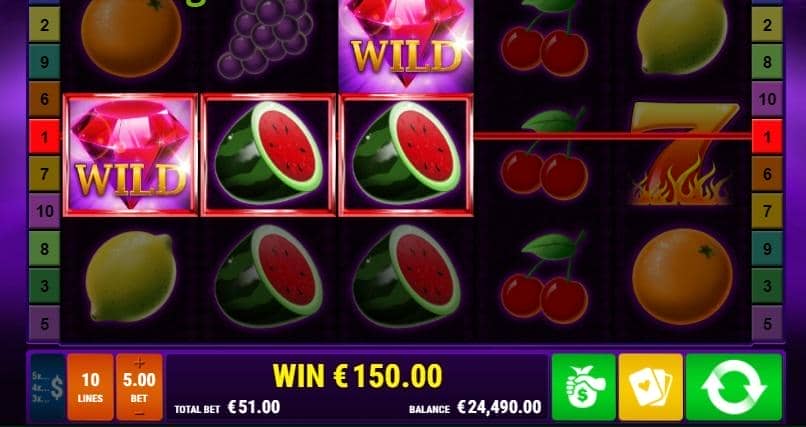Click the flaming seven symbol
Screen dimensions: 806x427
682,154
